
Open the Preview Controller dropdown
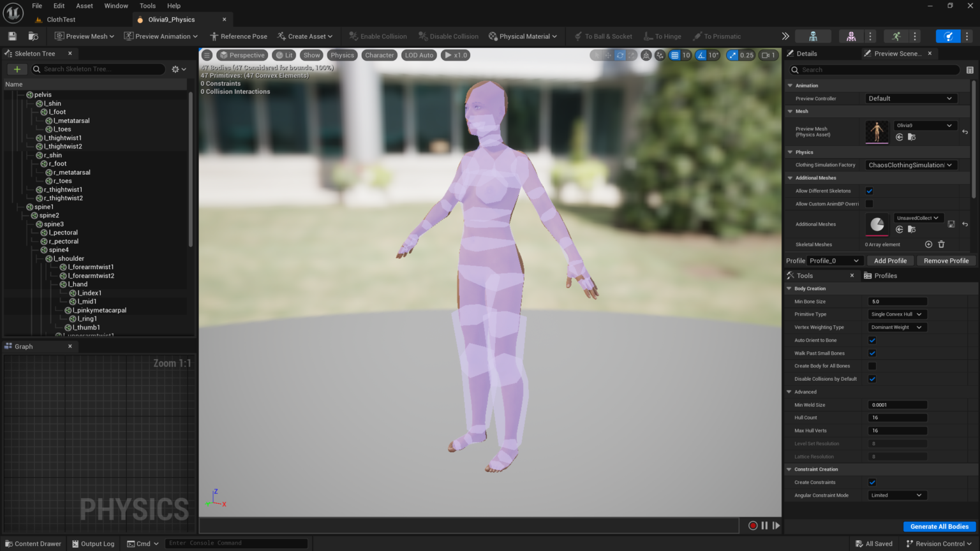(910, 98)
